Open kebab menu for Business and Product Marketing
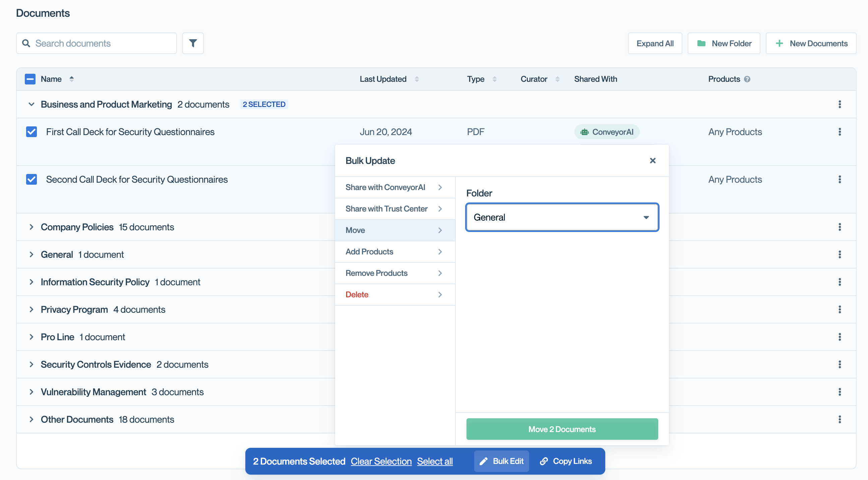The image size is (868, 480). coord(840,104)
